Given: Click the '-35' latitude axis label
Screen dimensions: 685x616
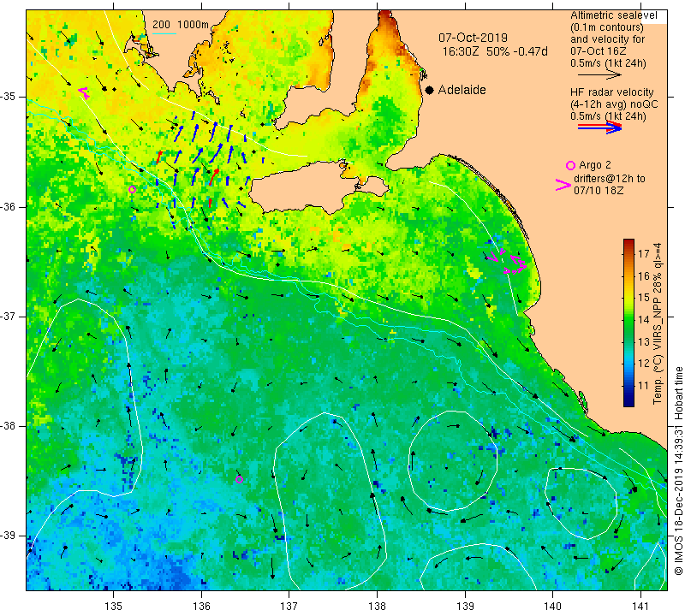Looking at the screenshot, I should point(8,97).
